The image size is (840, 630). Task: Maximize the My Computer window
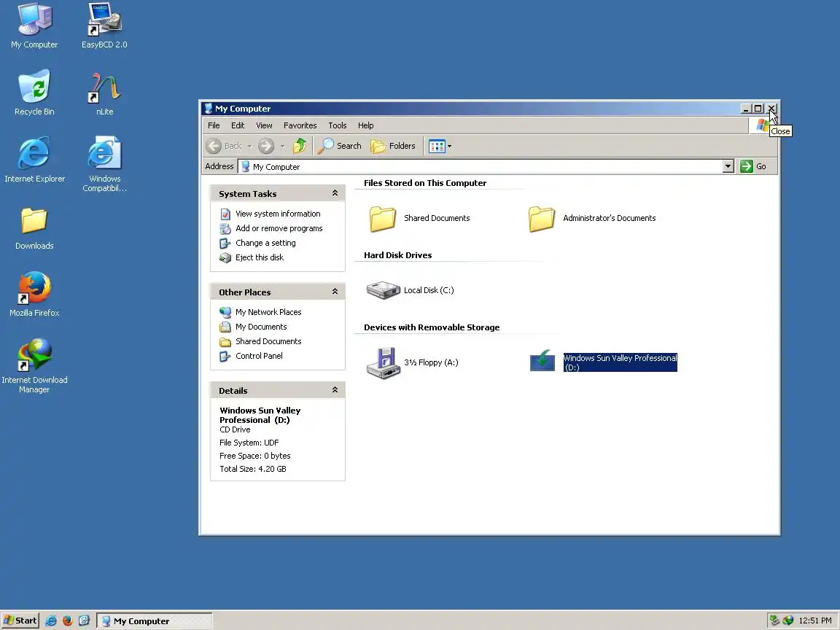[758, 109]
